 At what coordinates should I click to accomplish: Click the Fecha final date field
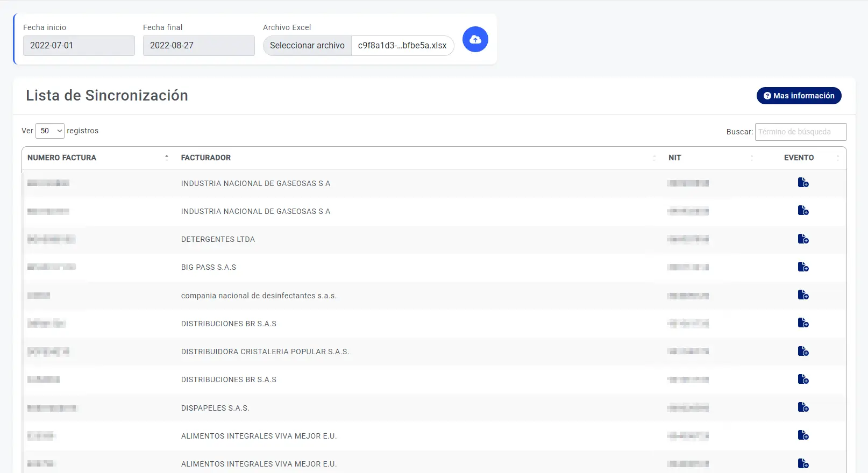click(x=198, y=46)
